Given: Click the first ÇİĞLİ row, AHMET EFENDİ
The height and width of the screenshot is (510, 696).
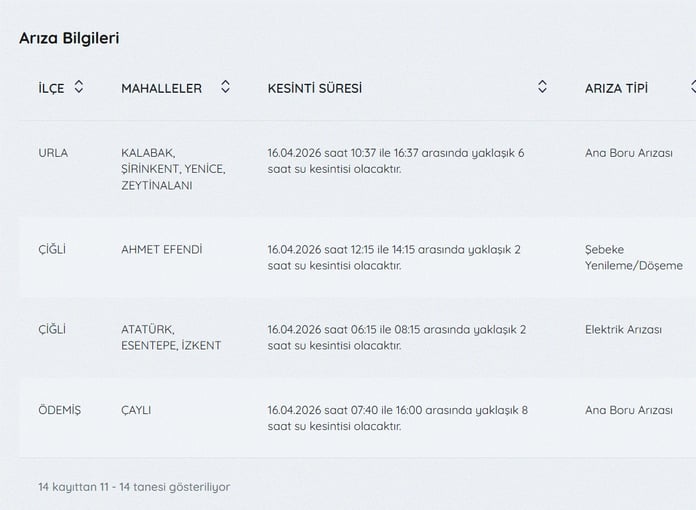Looking at the screenshot, I should (x=357, y=257).
